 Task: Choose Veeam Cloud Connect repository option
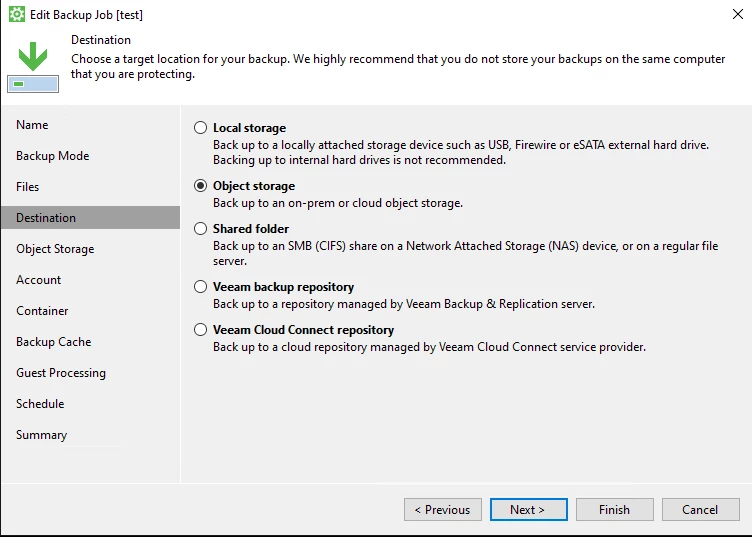point(200,330)
